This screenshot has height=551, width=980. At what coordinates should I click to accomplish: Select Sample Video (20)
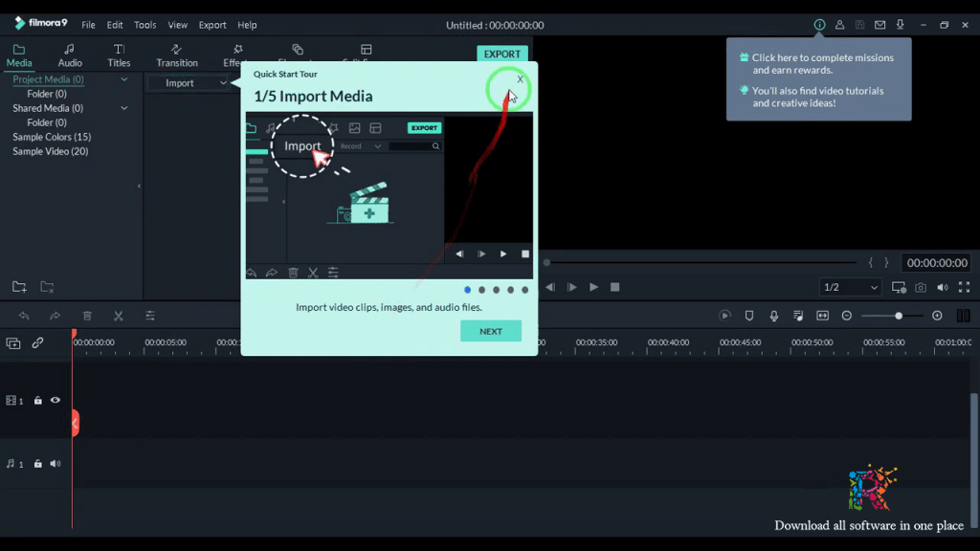[x=51, y=151]
